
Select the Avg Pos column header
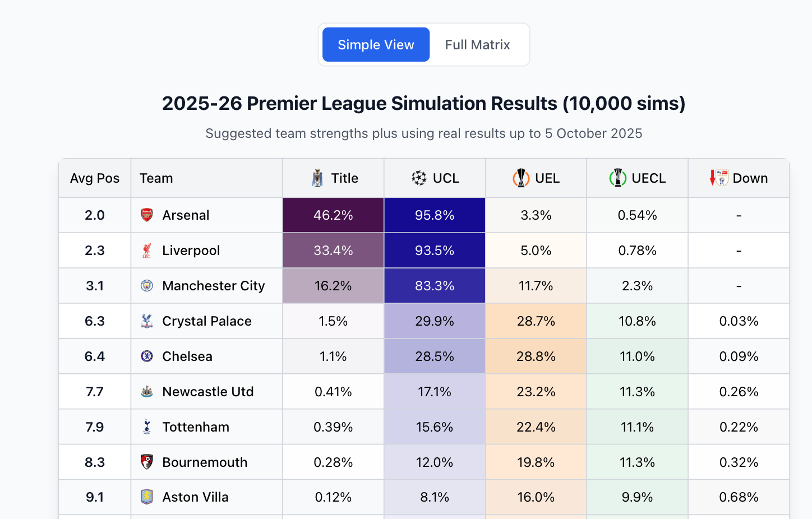coord(95,178)
